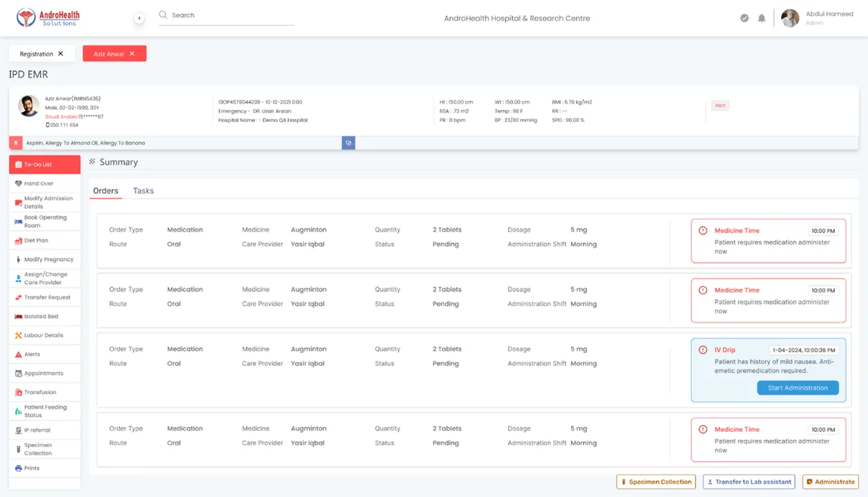Open Modify Pregnancy in sidebar

45,260
